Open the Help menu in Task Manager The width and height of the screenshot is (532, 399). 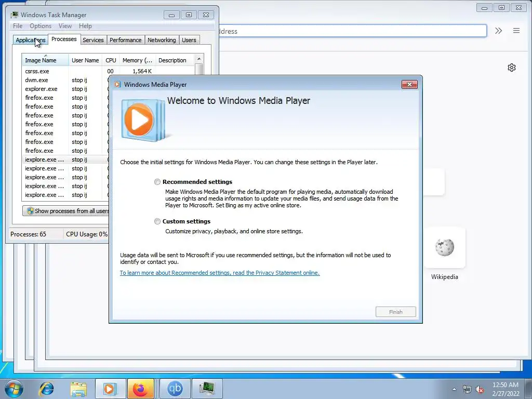pyautogui.click(x=85, y=26)
